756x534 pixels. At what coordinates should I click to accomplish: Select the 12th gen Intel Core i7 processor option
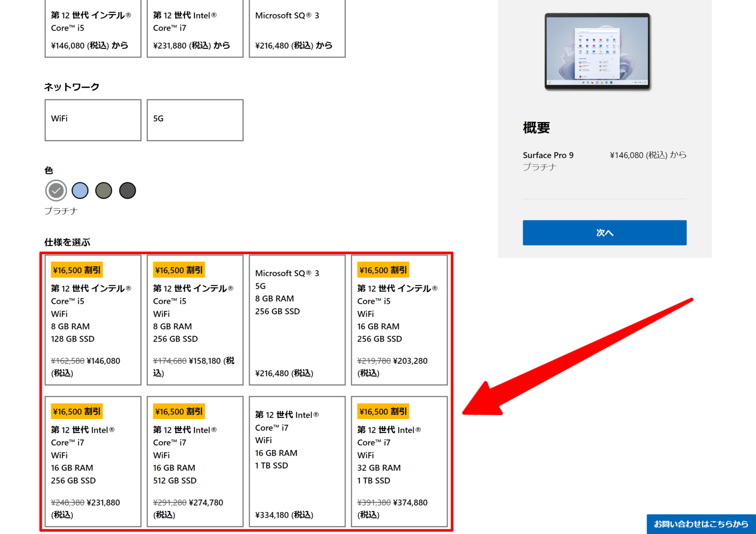195,29
